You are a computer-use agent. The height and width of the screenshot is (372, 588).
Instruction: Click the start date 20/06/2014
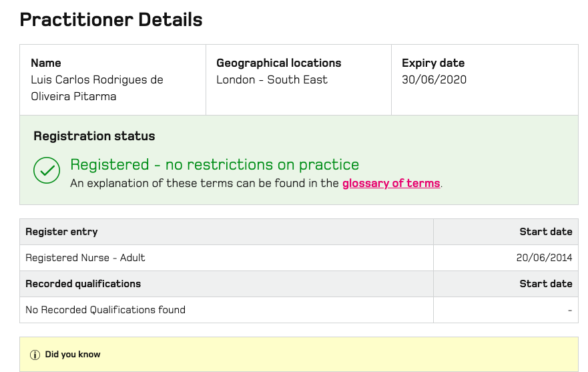(x=544, y=258)
